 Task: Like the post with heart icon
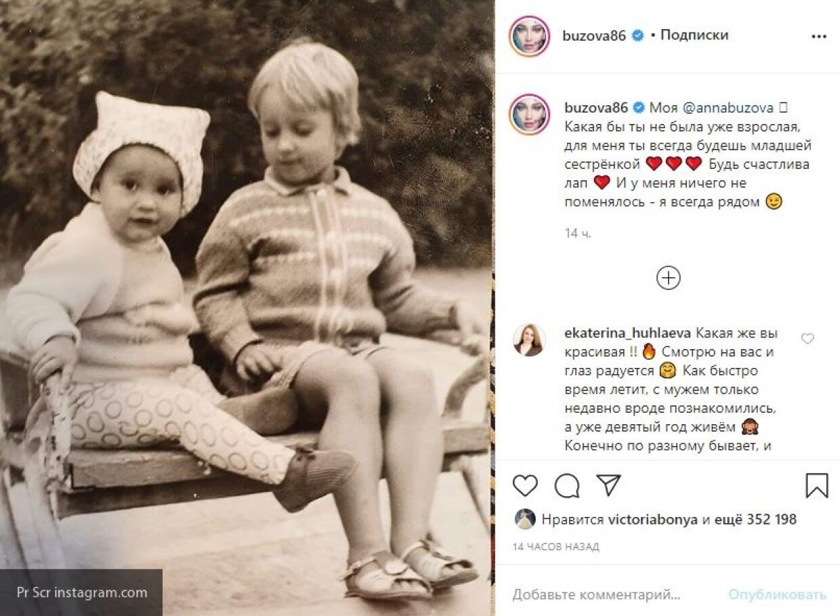(x=525, y=485)
